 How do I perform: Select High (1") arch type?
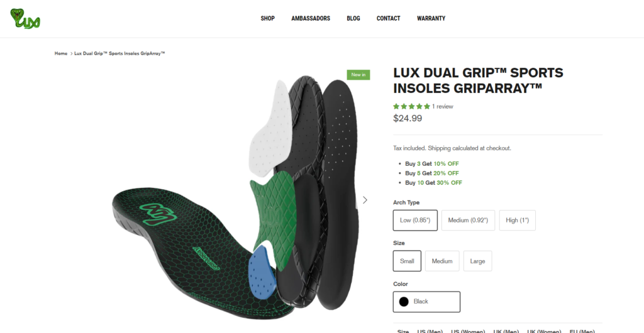tap(518, 221)
